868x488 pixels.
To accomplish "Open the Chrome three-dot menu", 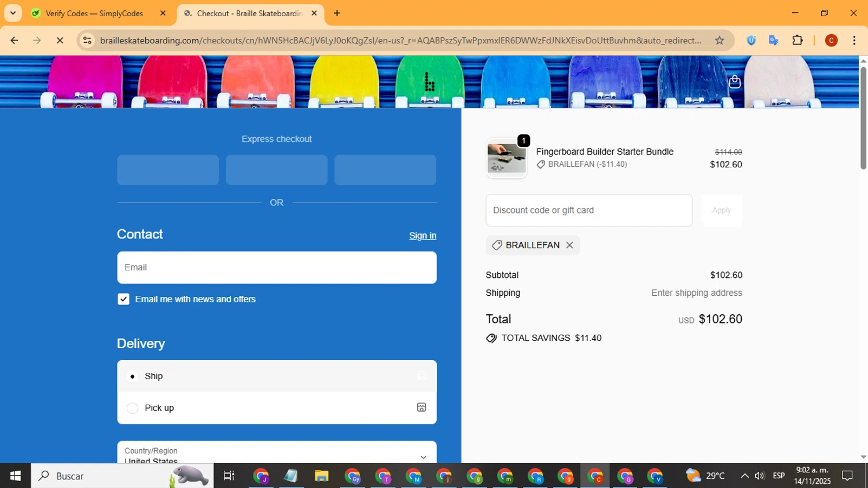I will point(854,41).
